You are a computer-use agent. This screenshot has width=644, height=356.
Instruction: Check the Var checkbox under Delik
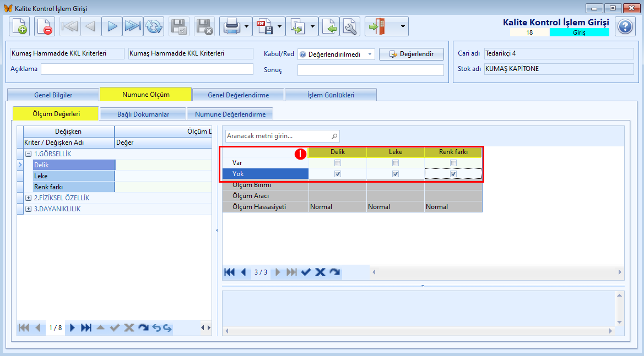tap(338, 163)
